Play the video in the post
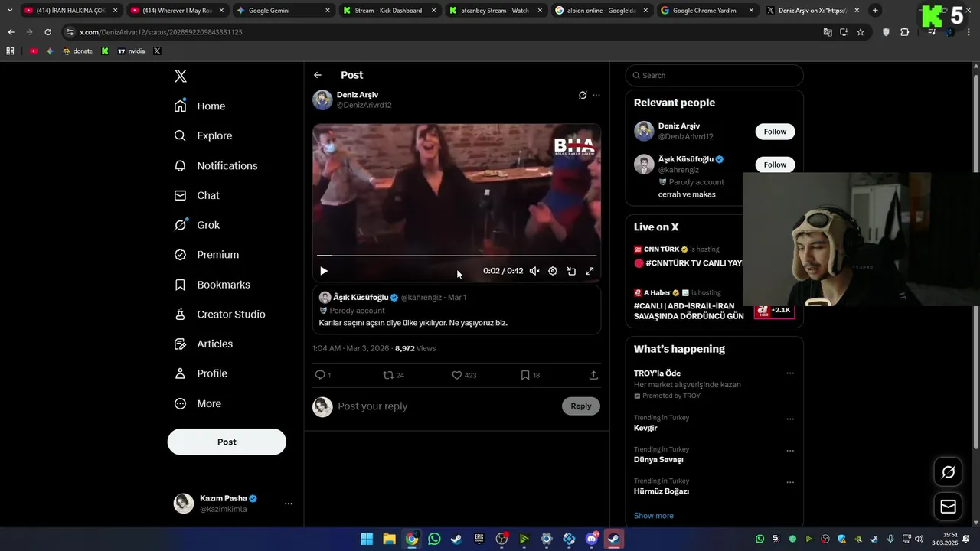 click(x=324, y=271)
